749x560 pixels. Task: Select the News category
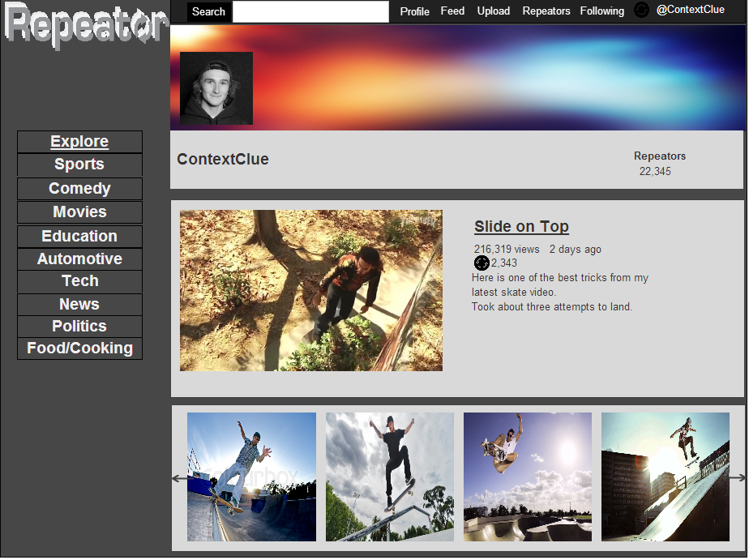click(79, 304)
